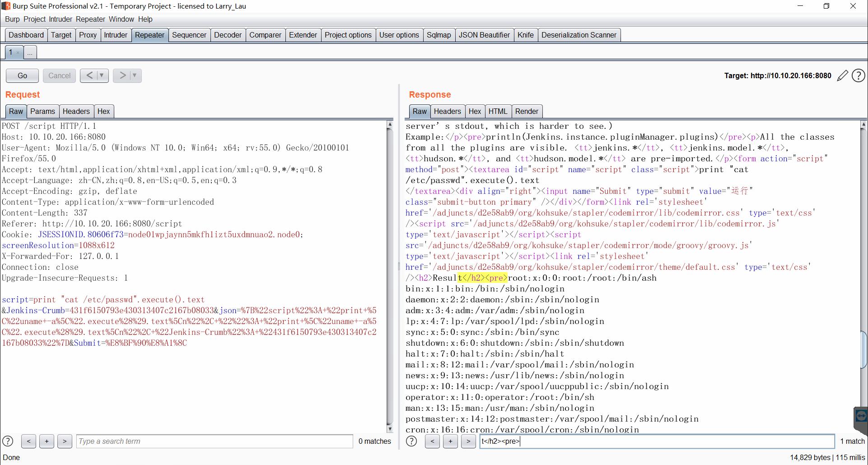The image size is (868, 465).
Task: Switch to the Intruder tool tab
Action: point(116,35)
